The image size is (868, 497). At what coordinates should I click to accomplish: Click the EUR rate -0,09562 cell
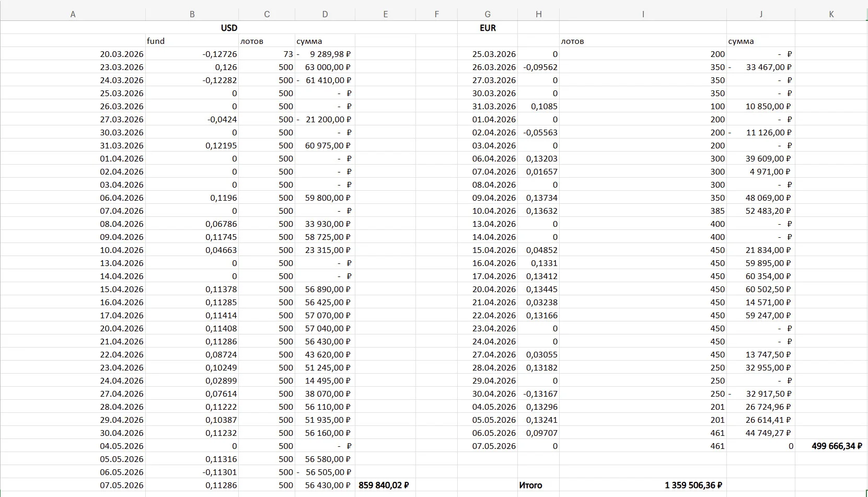tap(538, 67)
